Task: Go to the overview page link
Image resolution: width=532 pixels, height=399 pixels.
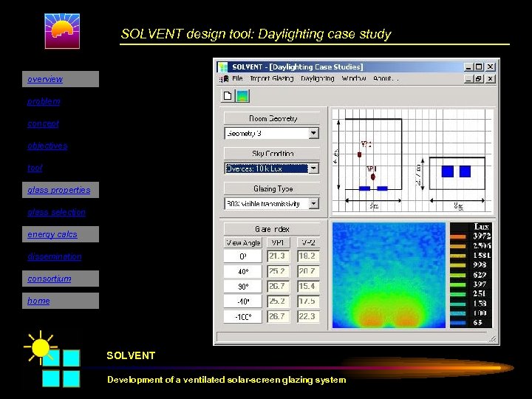Action: tap(45, 79)
